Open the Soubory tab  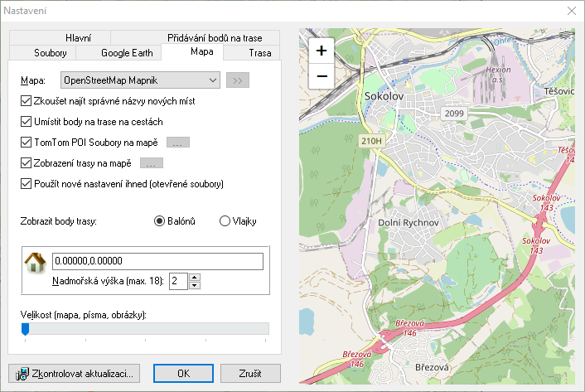51,53
